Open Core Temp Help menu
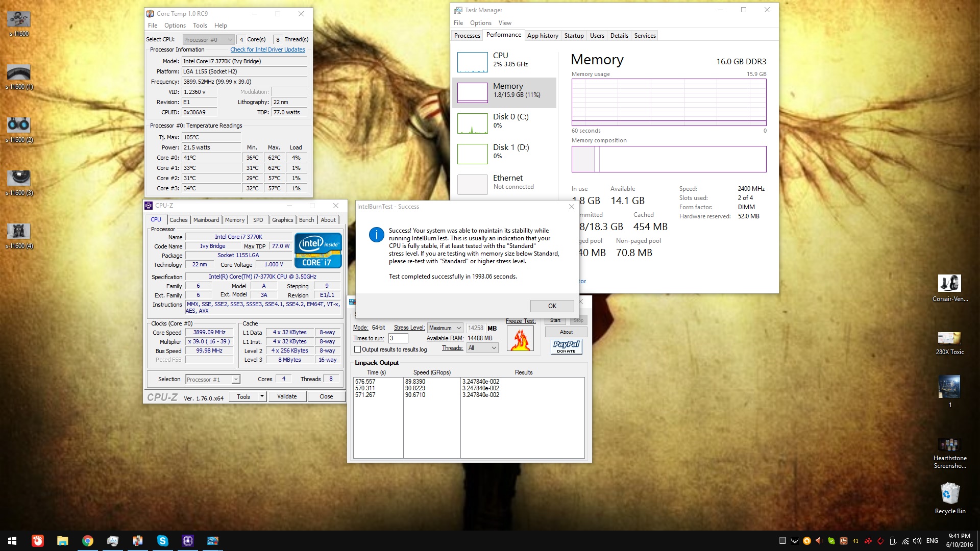The height and width of the screenshot is (551, 980). click(220, 26)
